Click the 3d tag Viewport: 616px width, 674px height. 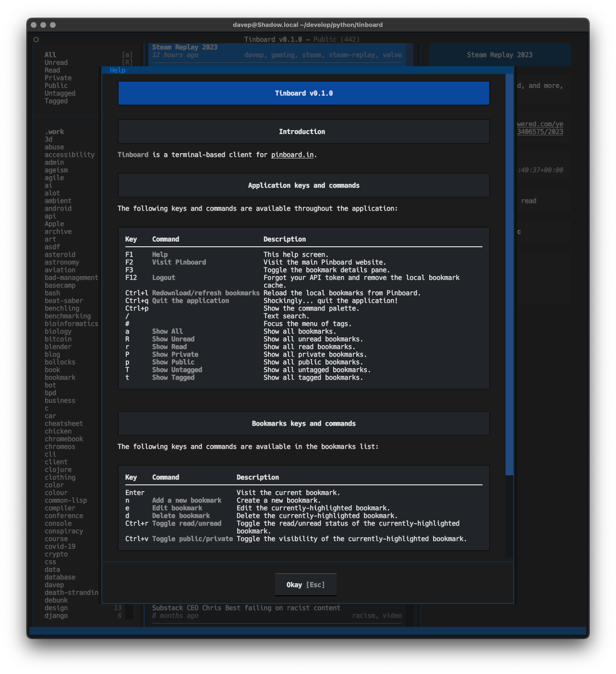tap(48, 139)
